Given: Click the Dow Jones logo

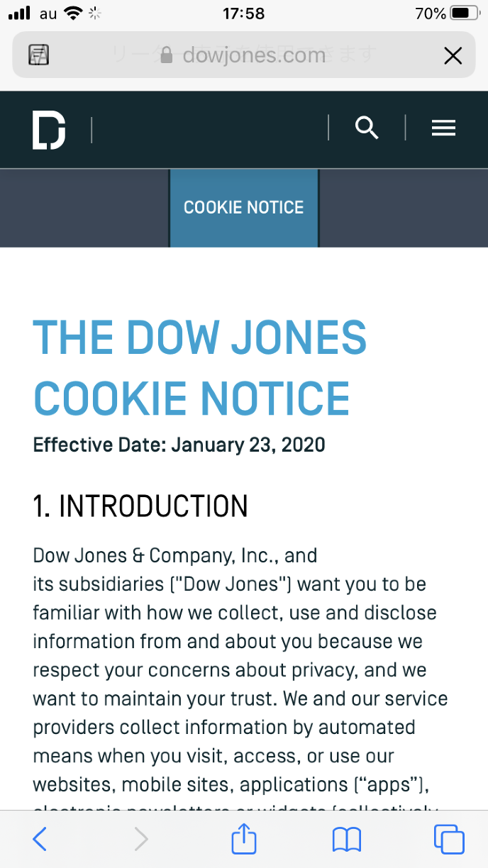Looking at the screenshot, I should coord(49,130).
